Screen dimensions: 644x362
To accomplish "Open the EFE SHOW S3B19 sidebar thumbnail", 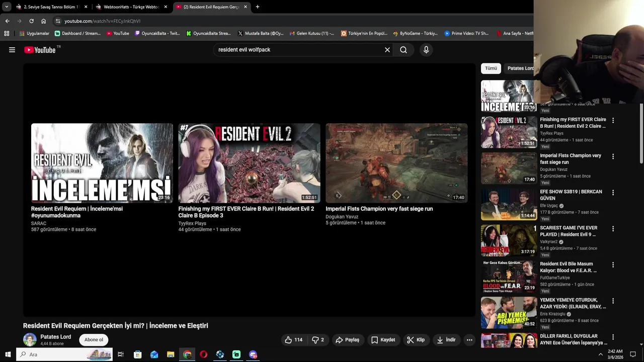I will 509,205.
